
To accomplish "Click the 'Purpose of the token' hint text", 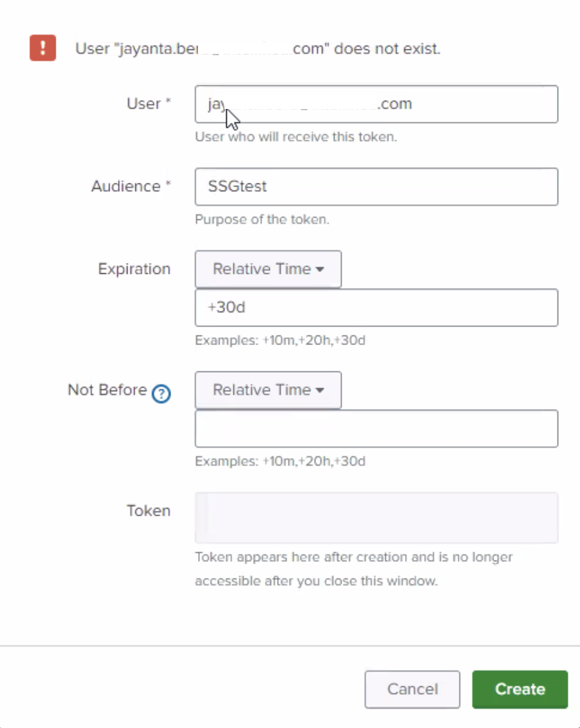I will [262, 219].
